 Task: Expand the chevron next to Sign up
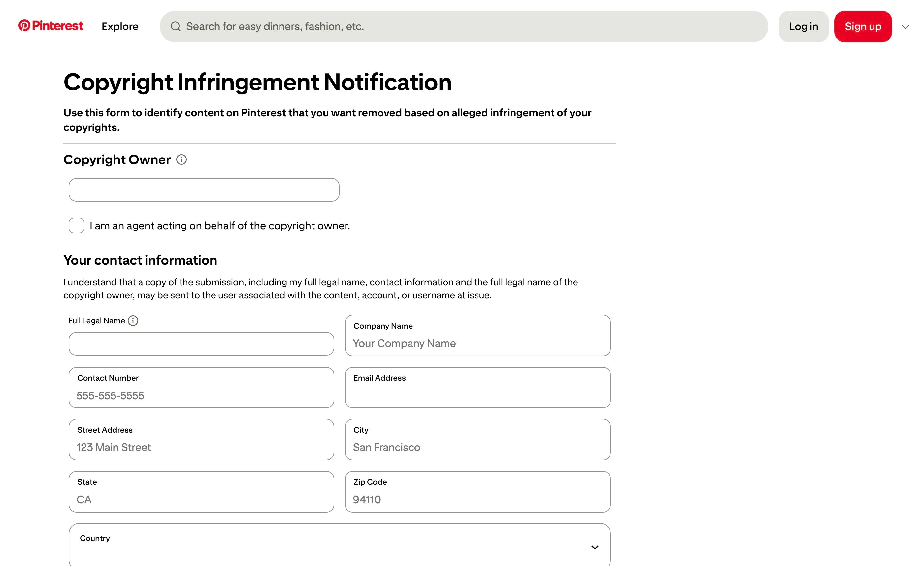click(x=906, y=27)
